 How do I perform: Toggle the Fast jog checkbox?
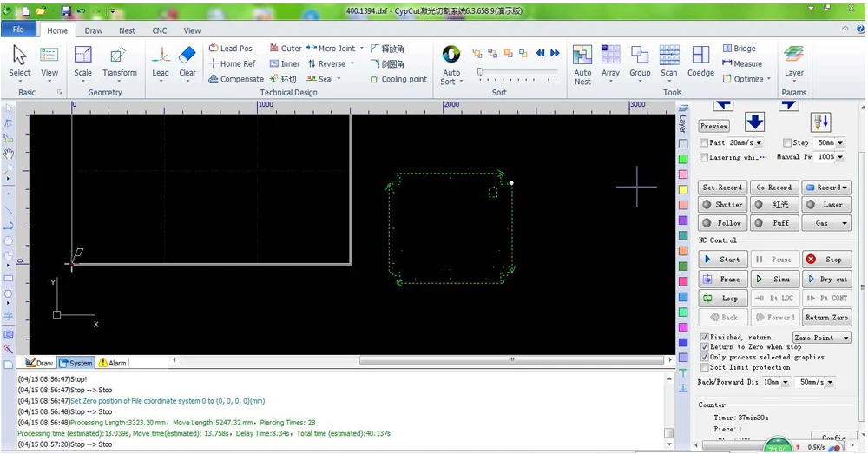point(704,142)
